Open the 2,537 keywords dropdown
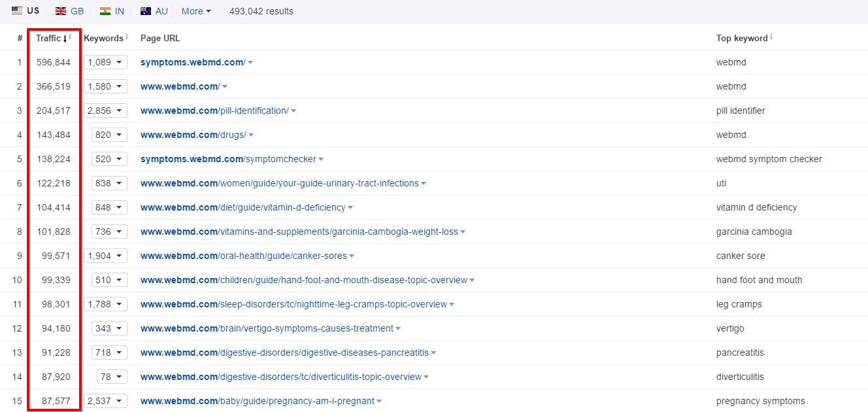This screenshot has height=412, width=868. pyautogui.click(x=105, y=401)
